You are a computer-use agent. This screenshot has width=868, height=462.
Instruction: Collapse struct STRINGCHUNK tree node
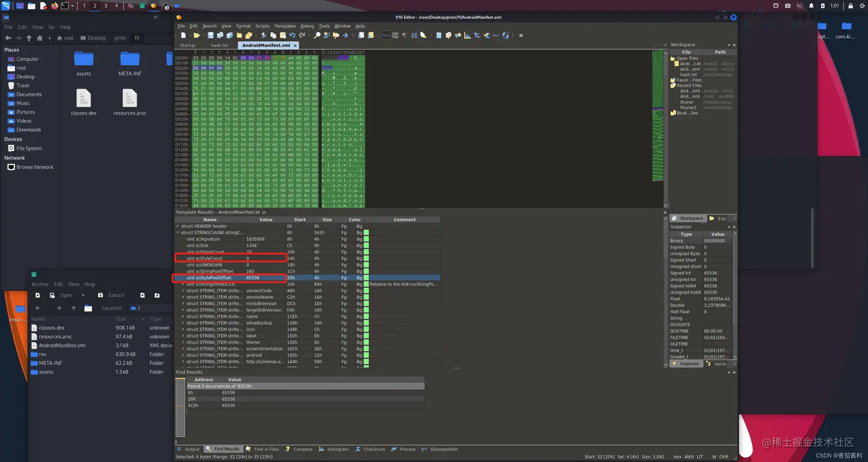click(x=178, y=233)
